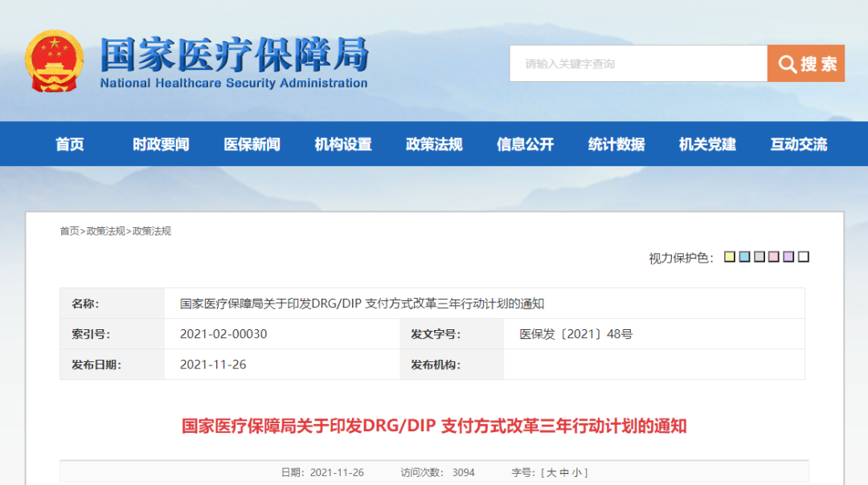Navigate to 统计数据 page
The width and height of the screenshot is (868, 485).
pyautogui.click(x=616, y=145)
